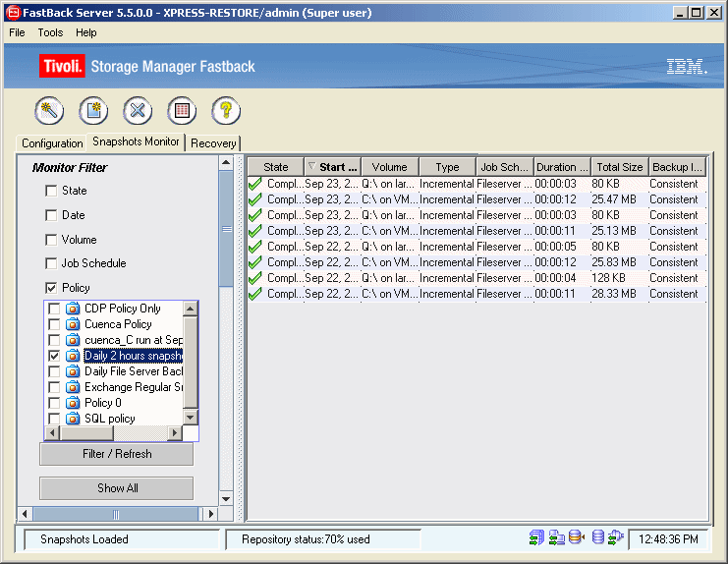Viewport: 728px width, 564px height.
Task: Sort by the Start column header
Action: 332,167
